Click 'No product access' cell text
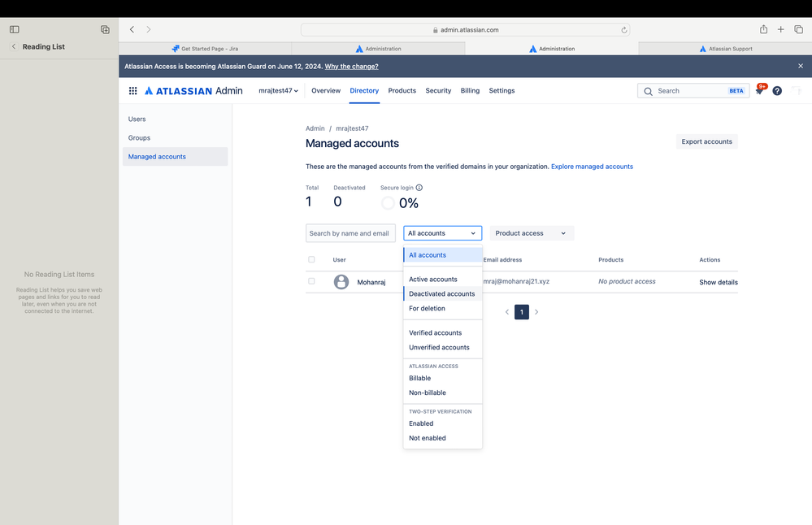The height and width of the screenshot is (525, 812). [x=627, y=282]
